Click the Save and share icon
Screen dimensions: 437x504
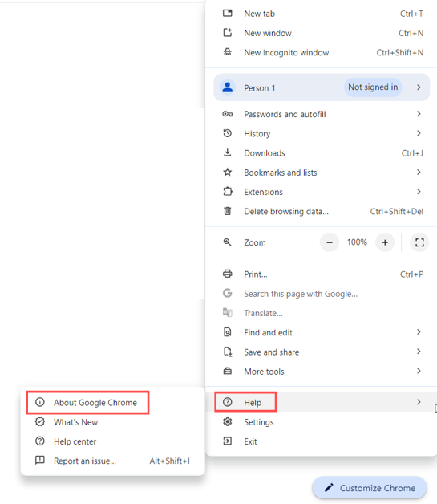click(x=228, y=352)
